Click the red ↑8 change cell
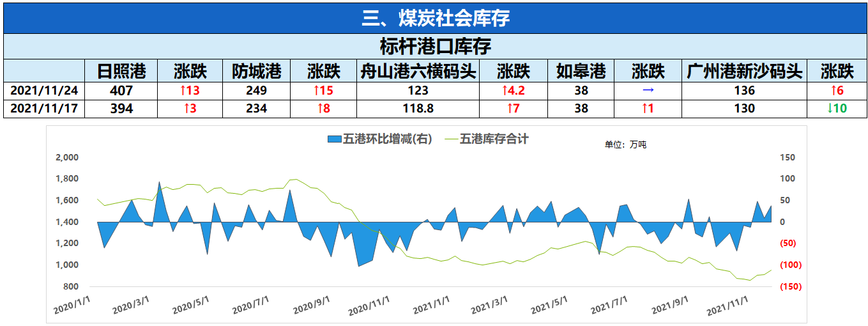The height and width of the screenshot is (326, 868). pos(323,109)
